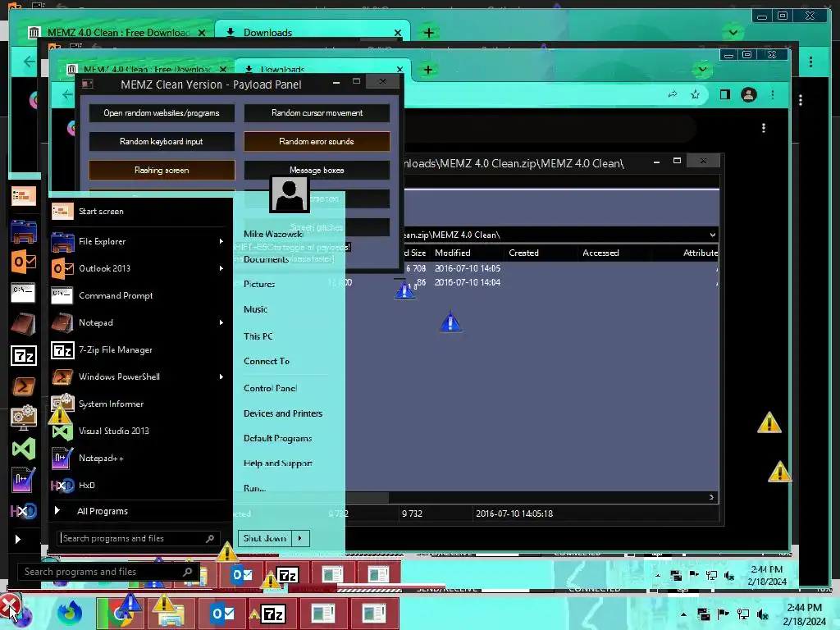Click the user account picture
The height and width of the screenshot is (630, 840).
(290, 194)
